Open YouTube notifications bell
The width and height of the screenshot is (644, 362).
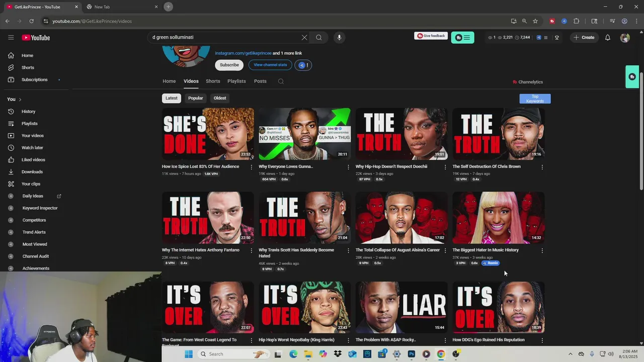608,37
